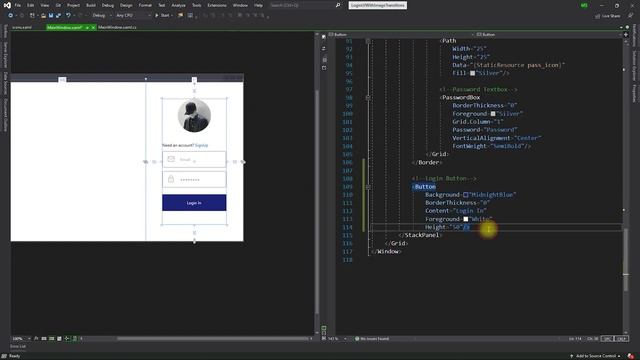The image size is (640, 360).
Task: Click the Email textbox in designer preview
Action: point(194,159)
